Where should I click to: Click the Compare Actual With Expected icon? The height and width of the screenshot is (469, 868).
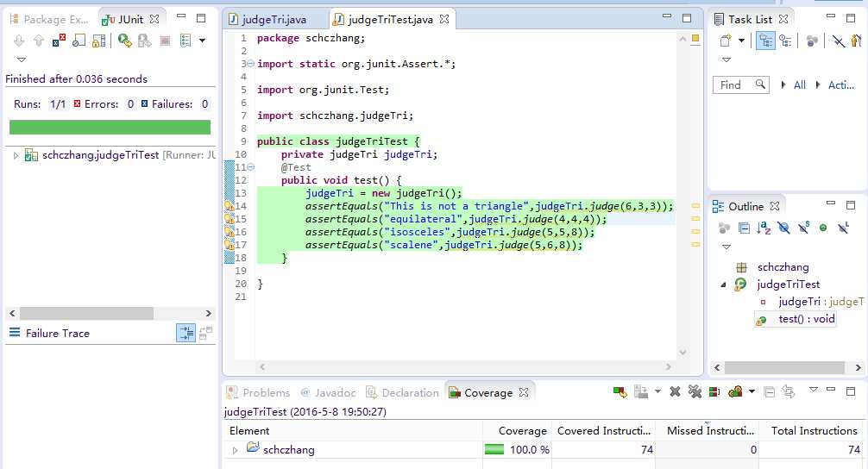(205, 333)
